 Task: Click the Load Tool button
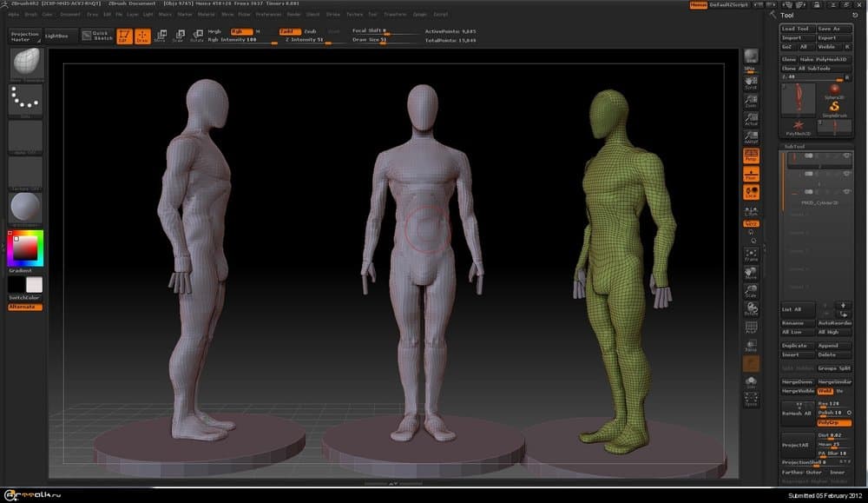click(797, 29)
